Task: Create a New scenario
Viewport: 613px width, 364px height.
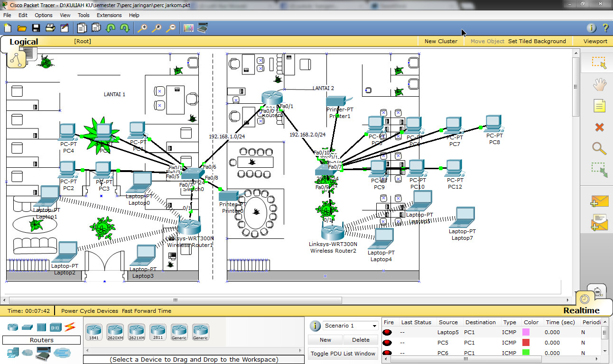Action: [x=325, y=340]
